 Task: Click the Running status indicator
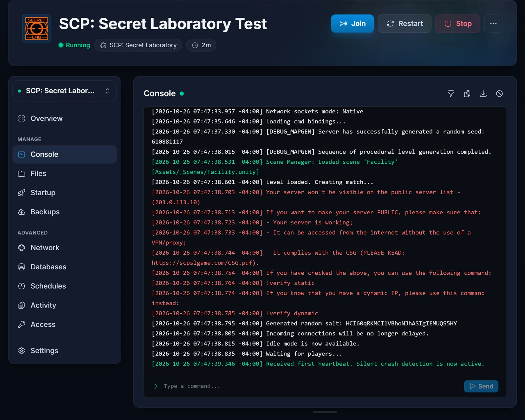tap(74, 45)
